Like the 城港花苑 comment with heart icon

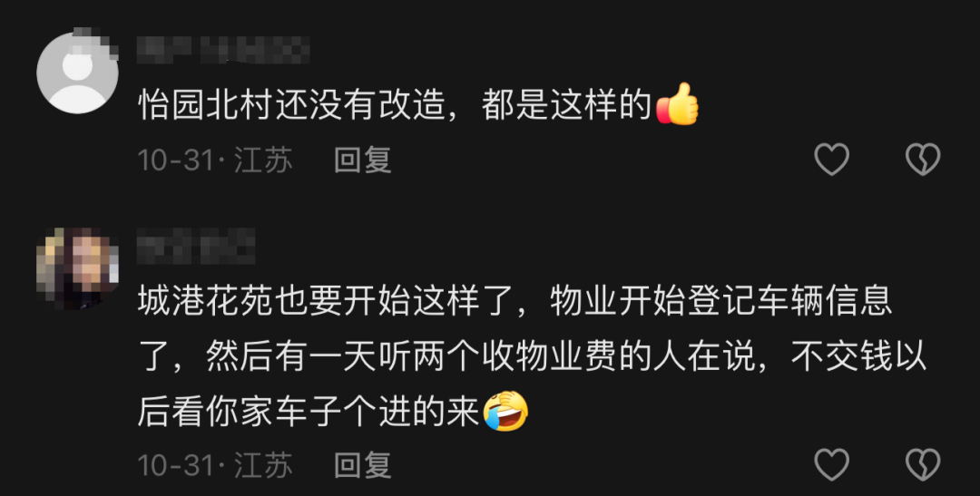tap(832, 464)
